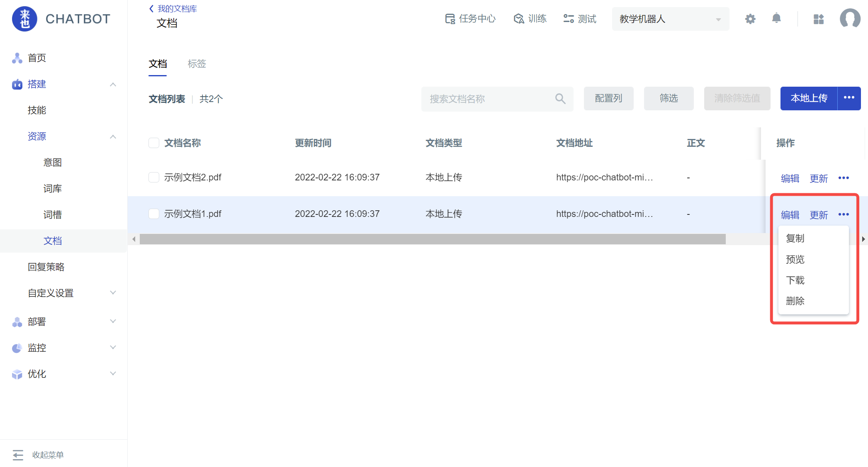Viewport: 868px width, 467px height.
Task: Click the 筛选 filter button
Action: click(669, 98)
